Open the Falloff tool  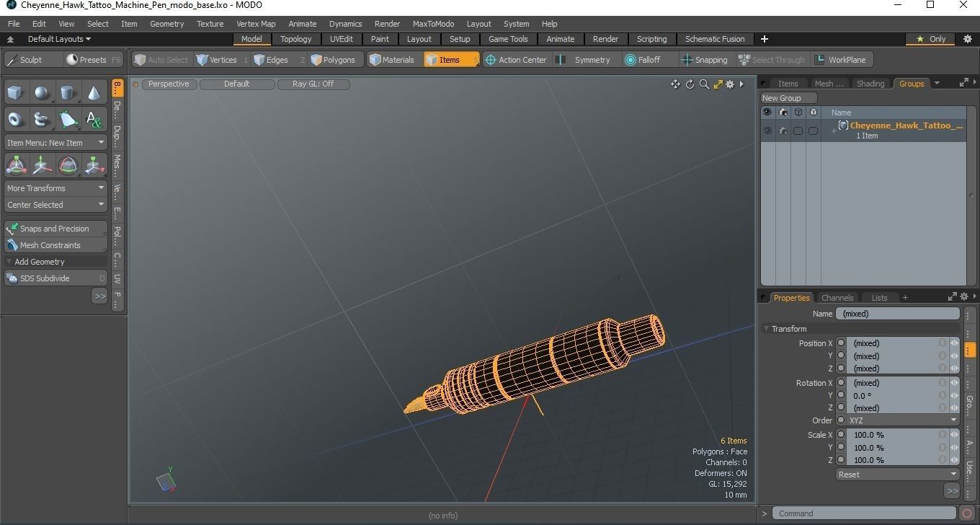pos(643,60)
